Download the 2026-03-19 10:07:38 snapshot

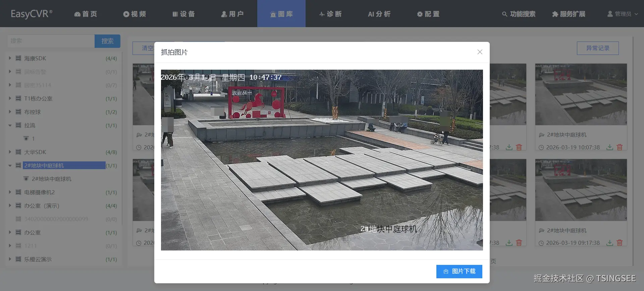(610, 147)
